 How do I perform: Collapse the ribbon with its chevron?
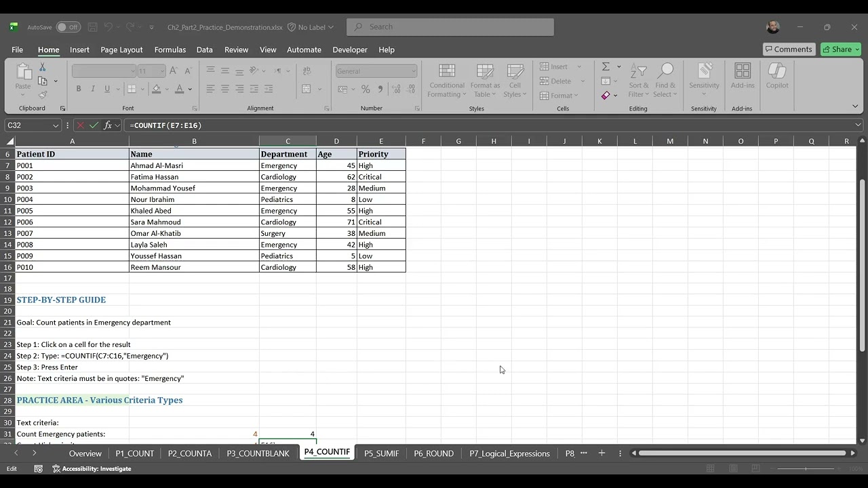click(x=855, y=106)
